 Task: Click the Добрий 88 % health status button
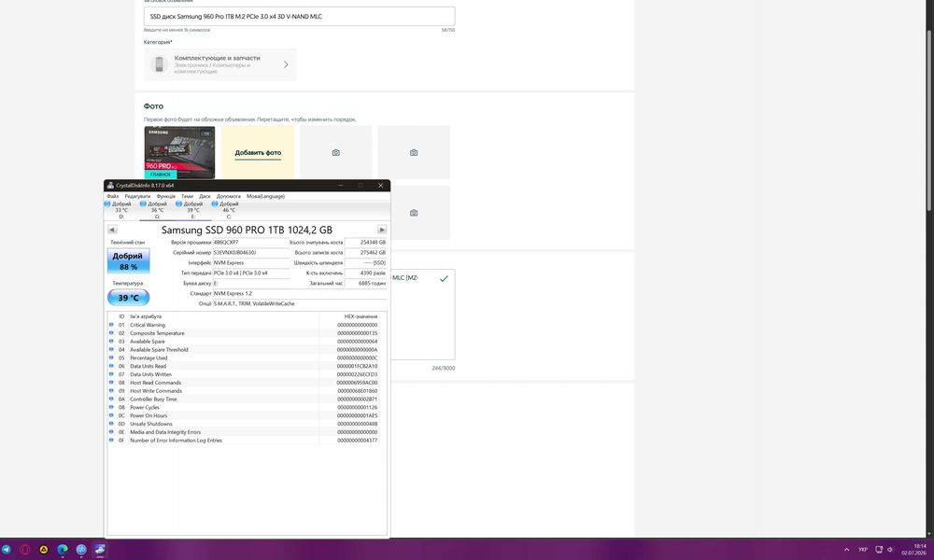point(128,260)
